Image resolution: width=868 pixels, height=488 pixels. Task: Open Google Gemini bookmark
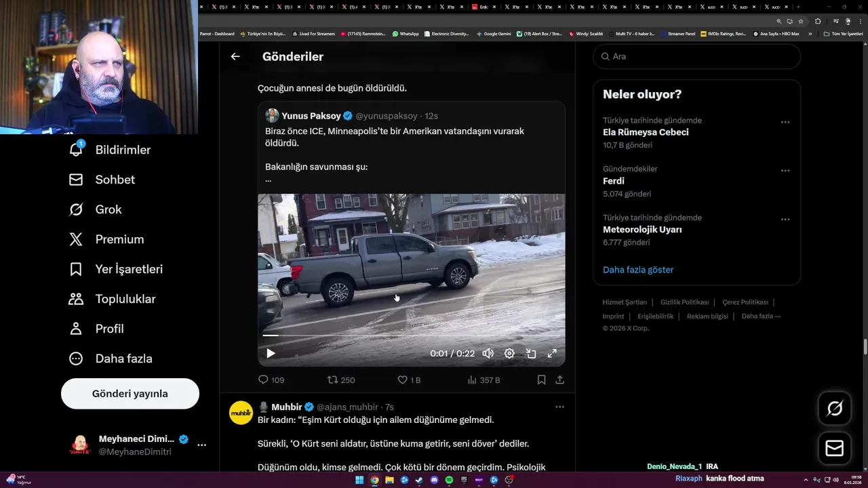[x=494, y=33]
